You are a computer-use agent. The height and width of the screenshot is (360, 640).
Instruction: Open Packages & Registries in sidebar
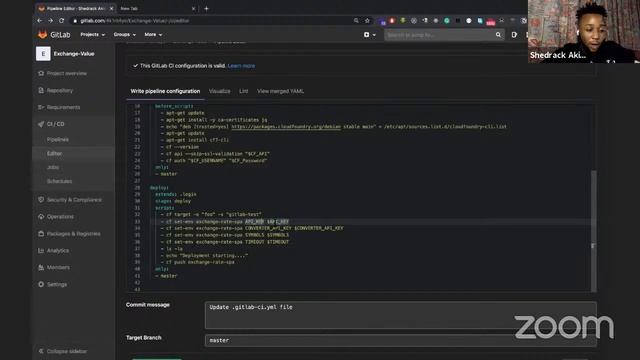click(73, 234)
